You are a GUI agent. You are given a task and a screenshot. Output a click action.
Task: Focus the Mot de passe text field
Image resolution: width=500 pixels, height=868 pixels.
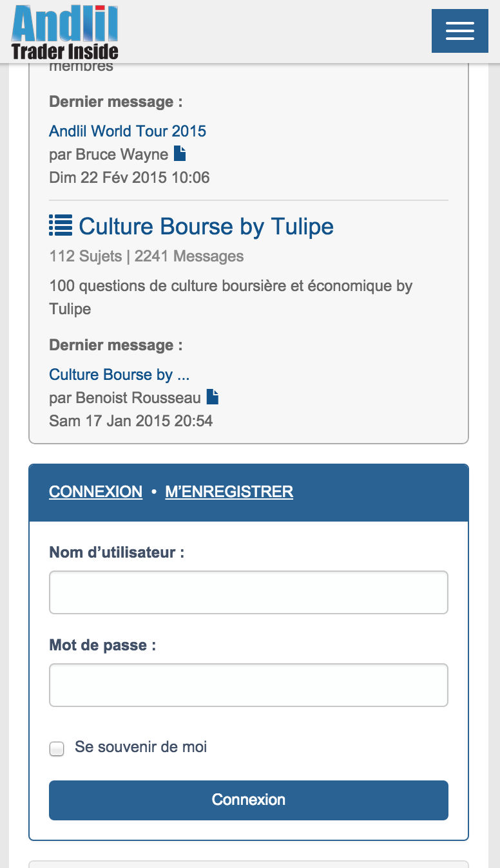click(x=249, y=685)
